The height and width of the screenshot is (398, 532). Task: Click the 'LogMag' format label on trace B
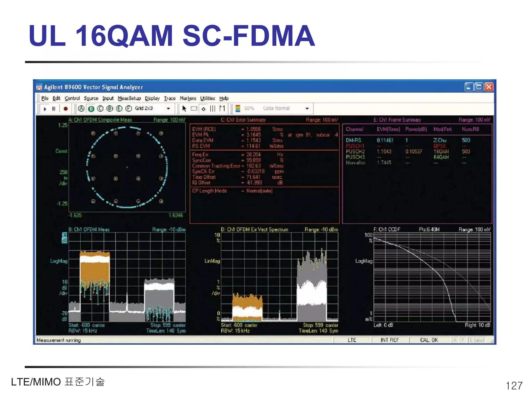59,261
